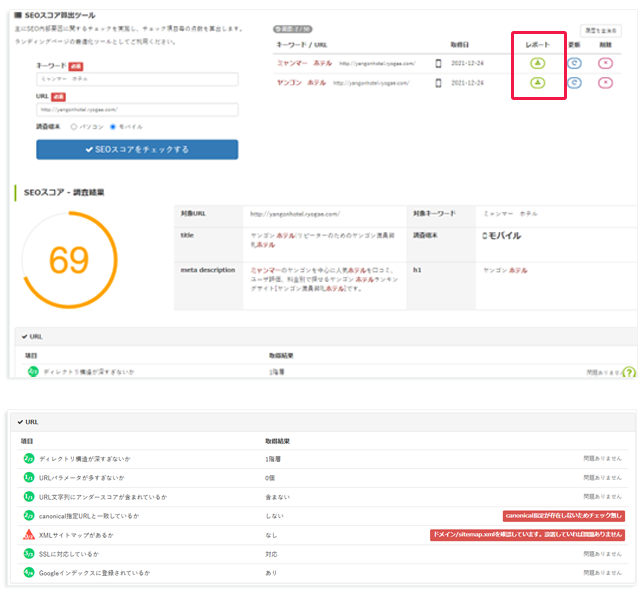Select the モバイル radio option
Screen dimensions: 644x598
point(113,126)
